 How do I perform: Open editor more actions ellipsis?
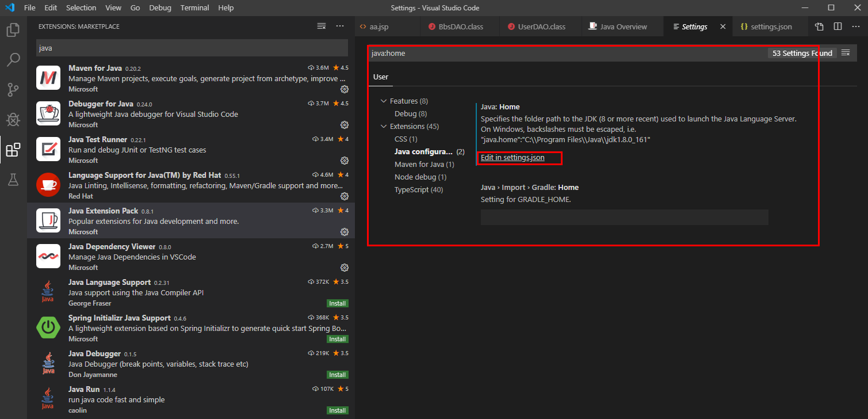[x=856, y=26]
